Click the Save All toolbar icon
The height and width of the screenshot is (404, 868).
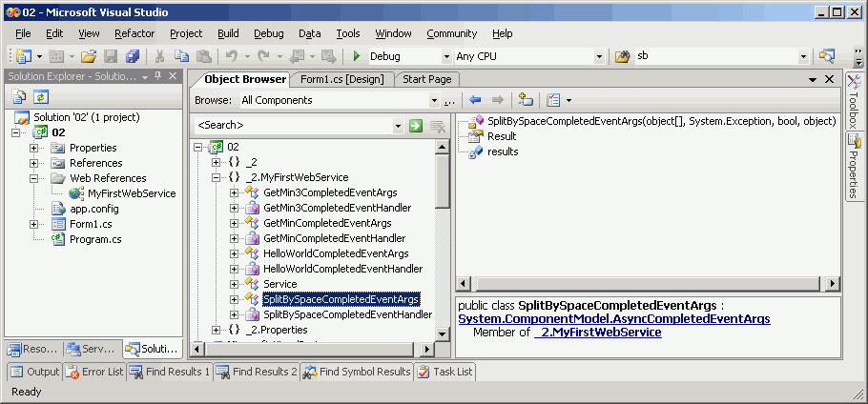click(x=133, y=56)
